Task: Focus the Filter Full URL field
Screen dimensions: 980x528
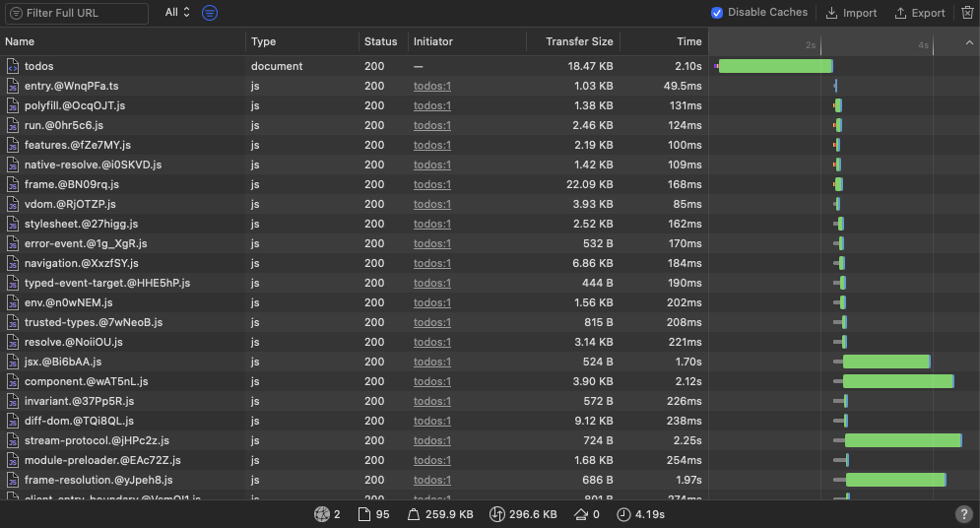Action: point(77,13)
